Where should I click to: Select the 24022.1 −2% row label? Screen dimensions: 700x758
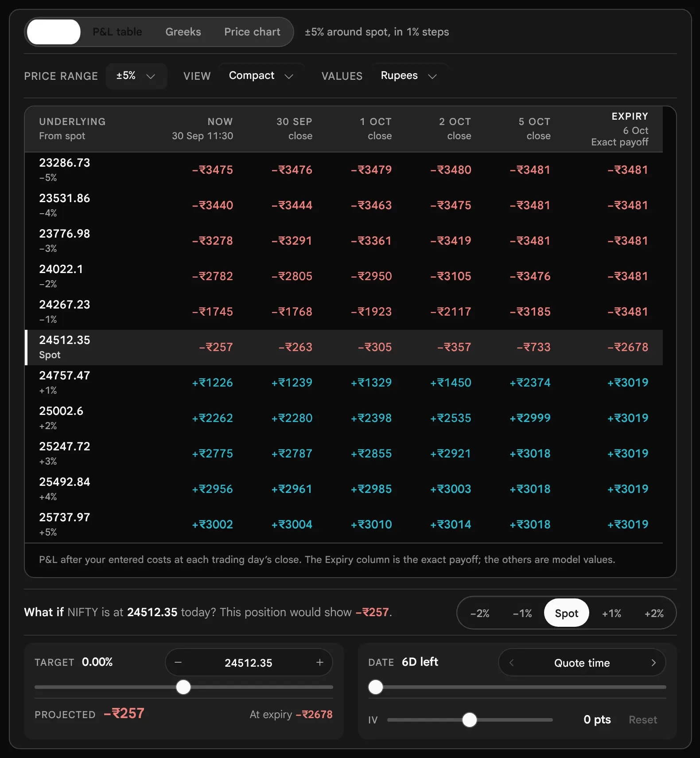[61, 276]
